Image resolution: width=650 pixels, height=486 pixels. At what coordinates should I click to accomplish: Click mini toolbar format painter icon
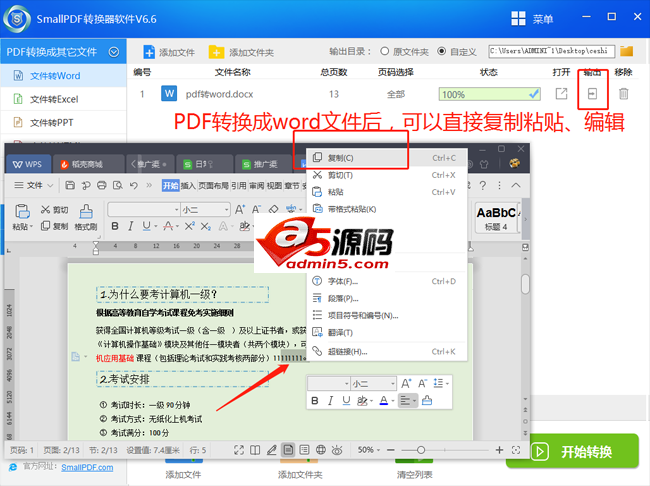[x=427, y=401]
